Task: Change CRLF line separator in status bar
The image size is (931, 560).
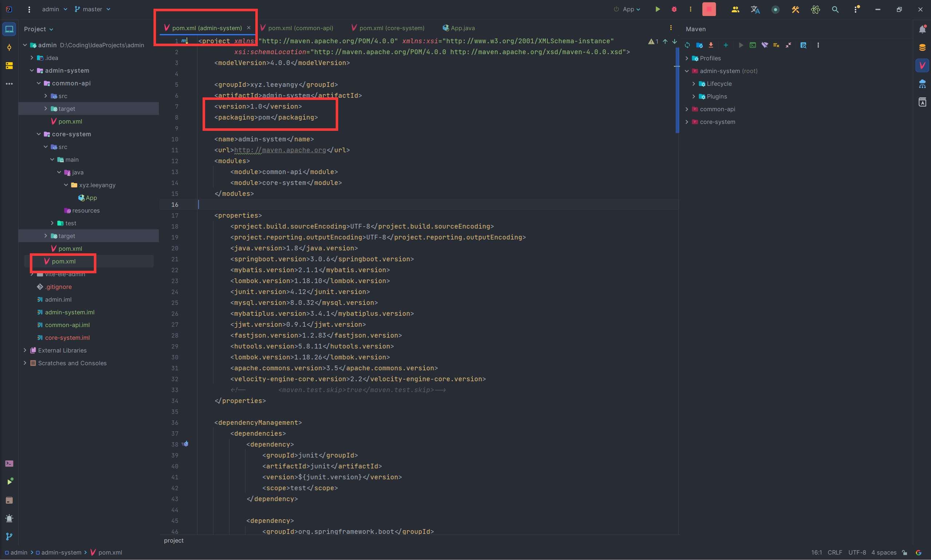Action: coord(835,553)
